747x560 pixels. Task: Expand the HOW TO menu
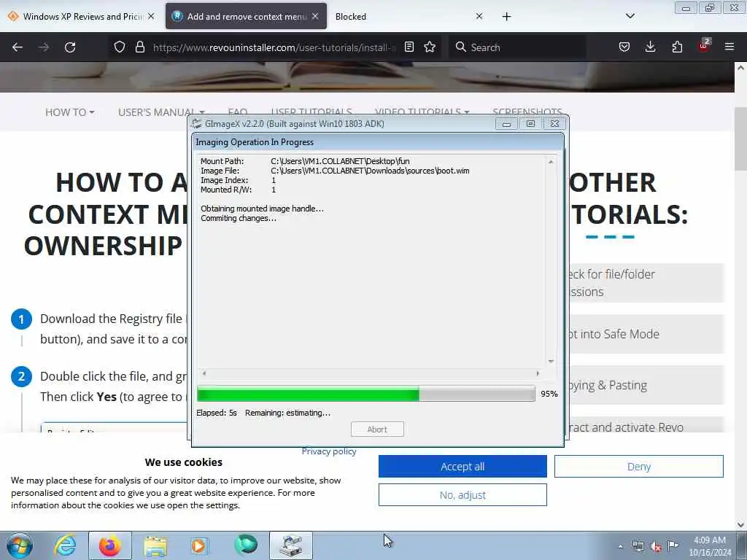point(69,112)
